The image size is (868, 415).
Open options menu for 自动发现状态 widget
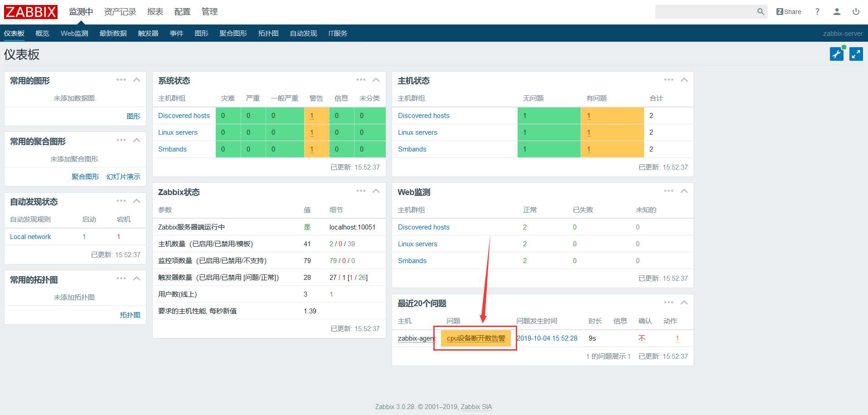pyautogui.click(x=121, y=201)
